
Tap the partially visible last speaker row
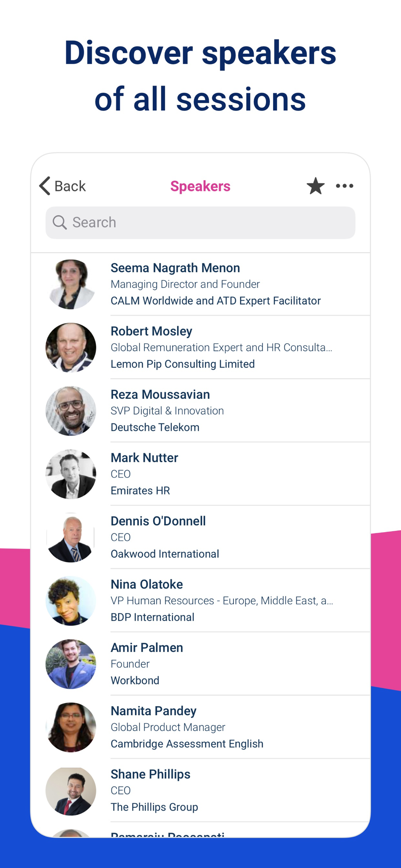[200, 830]
